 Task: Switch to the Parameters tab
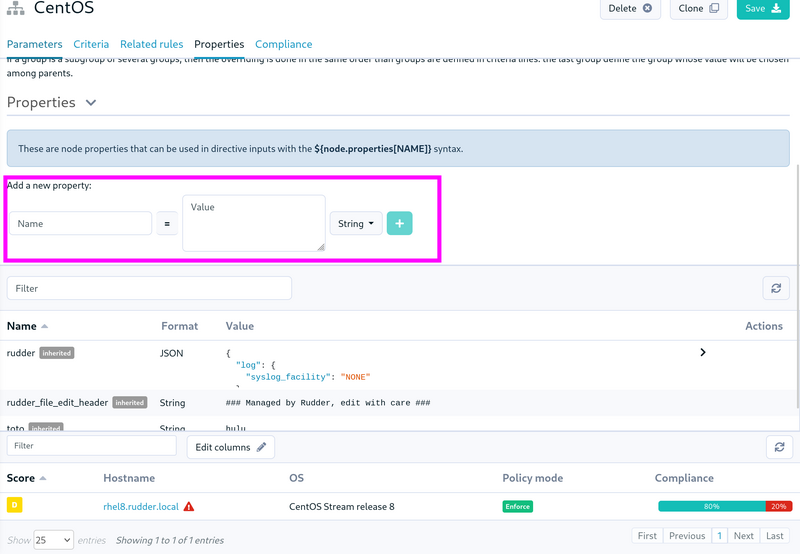click(x=34, y=44)
